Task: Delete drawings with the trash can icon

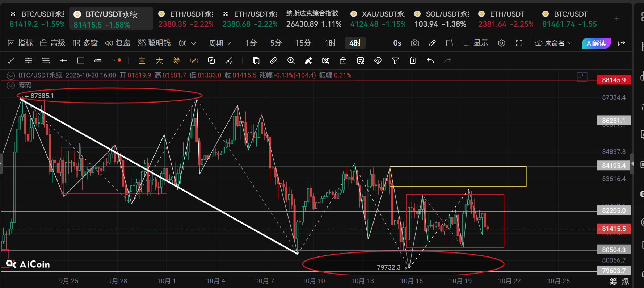Action: click(x=413, y=60)
